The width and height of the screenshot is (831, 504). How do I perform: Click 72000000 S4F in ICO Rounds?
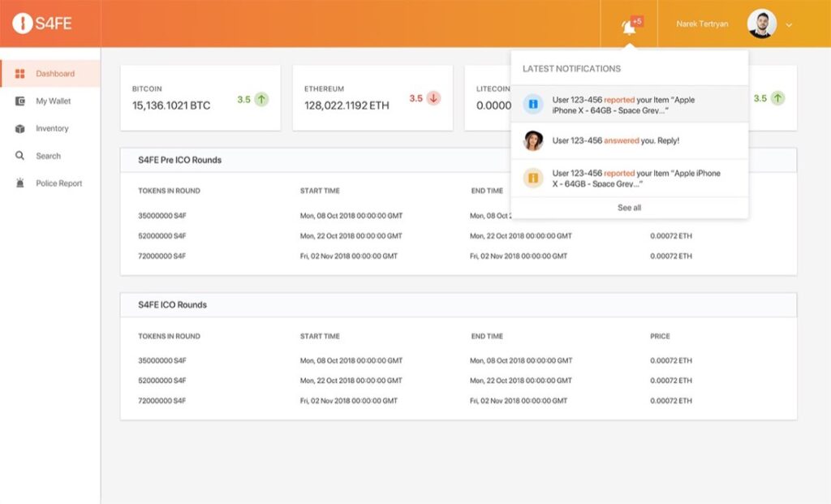[x=162, y=401]
